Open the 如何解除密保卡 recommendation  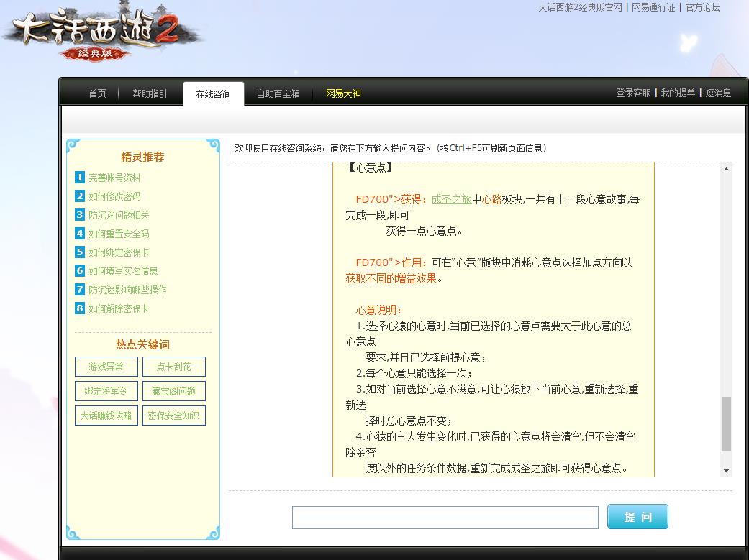[x=119, y=308]
